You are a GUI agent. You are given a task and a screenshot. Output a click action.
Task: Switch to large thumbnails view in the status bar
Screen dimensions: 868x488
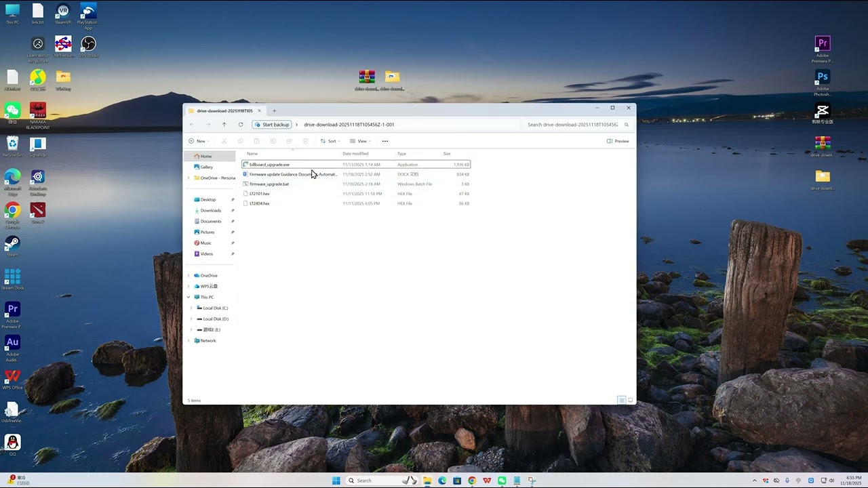[630, 401]
